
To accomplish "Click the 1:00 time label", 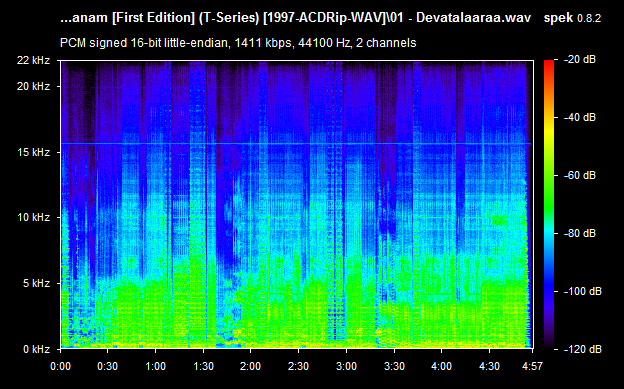I will tap(155, 366).
